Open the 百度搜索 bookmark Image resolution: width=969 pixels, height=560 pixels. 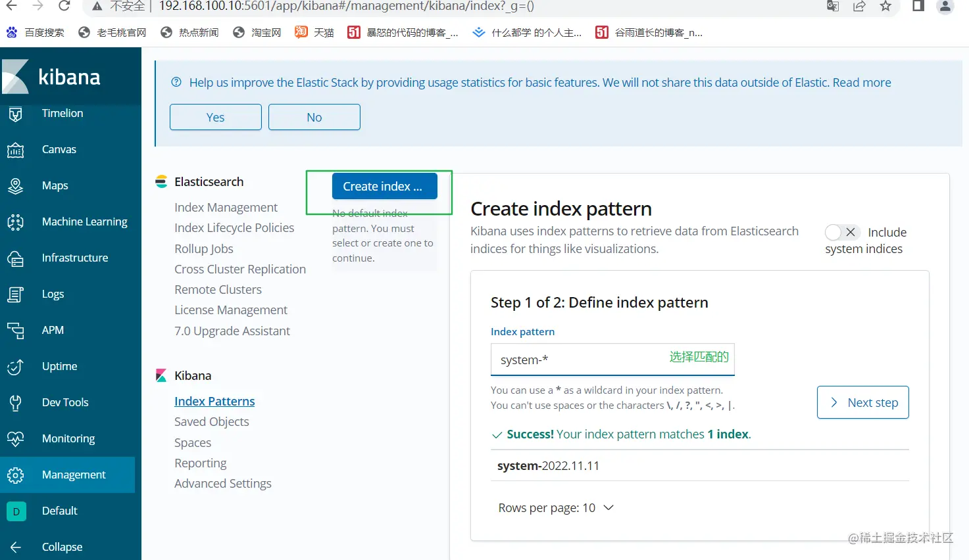[x=36, y=32]
